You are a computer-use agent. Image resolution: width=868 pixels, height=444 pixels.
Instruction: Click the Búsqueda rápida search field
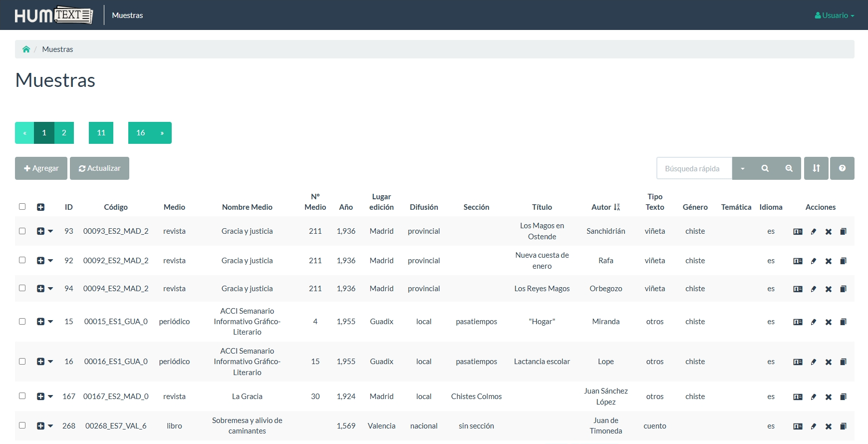click(x=694, y=168)
